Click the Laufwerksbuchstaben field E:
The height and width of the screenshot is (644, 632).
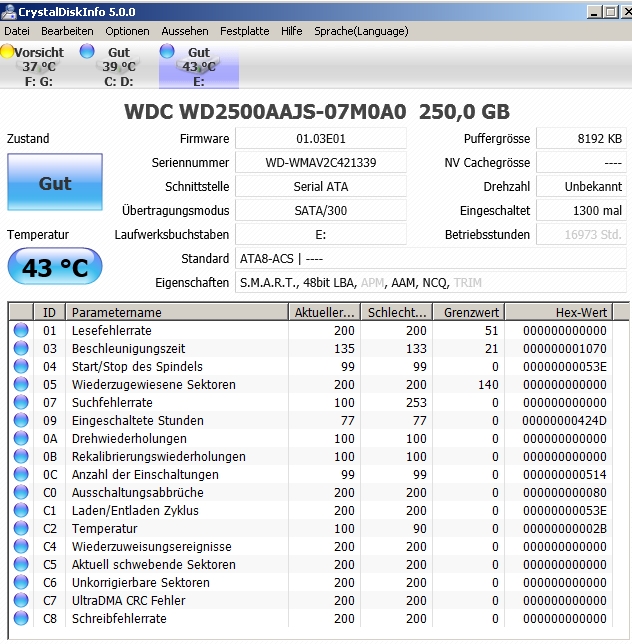click(321, 235)
